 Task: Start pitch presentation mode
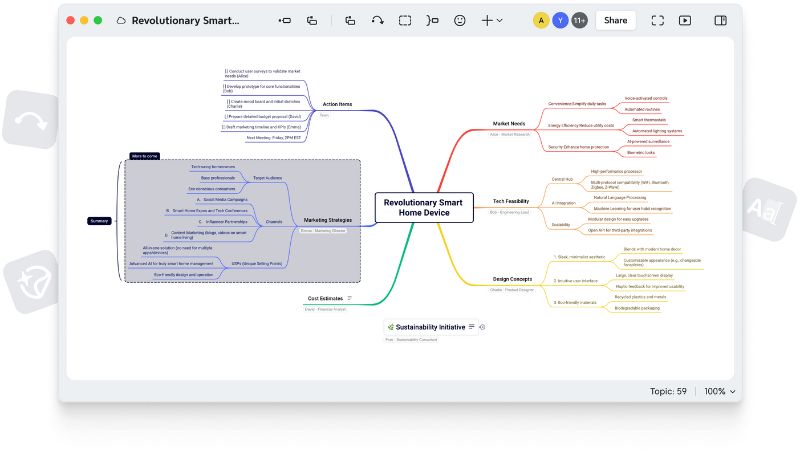[685, 20]
